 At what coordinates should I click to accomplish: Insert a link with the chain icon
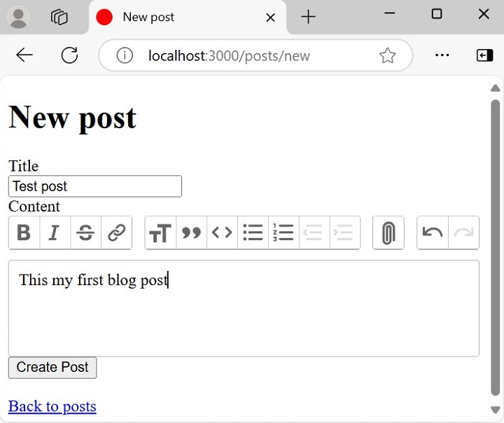coord(116,233)
